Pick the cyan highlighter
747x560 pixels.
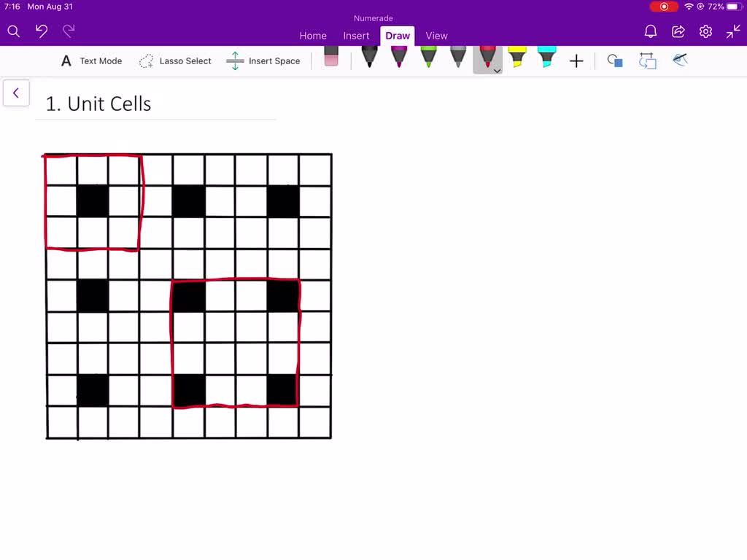(x=547, y=58)
